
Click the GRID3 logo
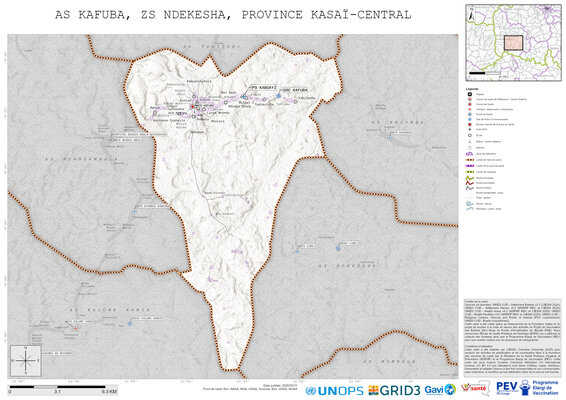coord(394,390)
